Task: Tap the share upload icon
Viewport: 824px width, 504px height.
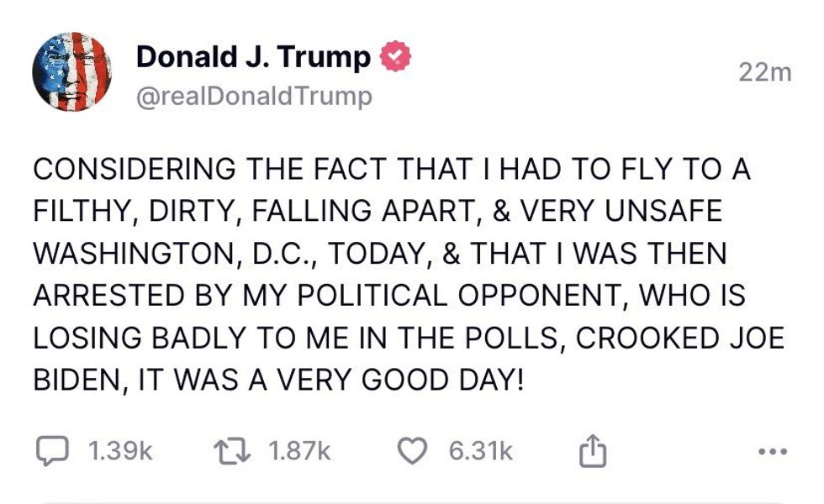Action: tap(593, 451)
